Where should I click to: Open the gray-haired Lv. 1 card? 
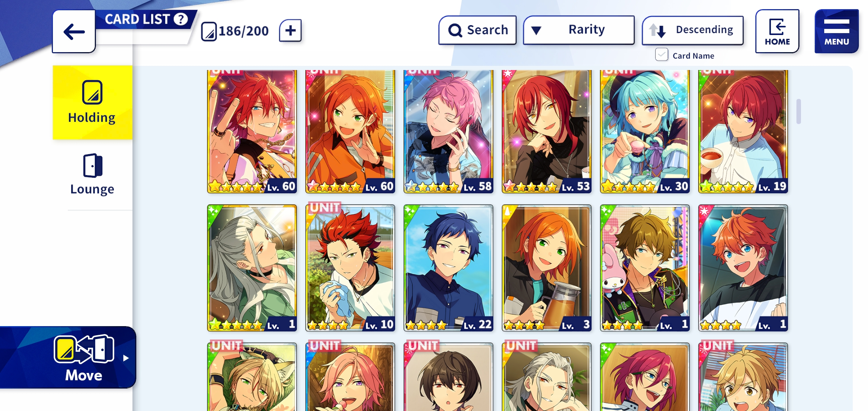tap(252, 268)
